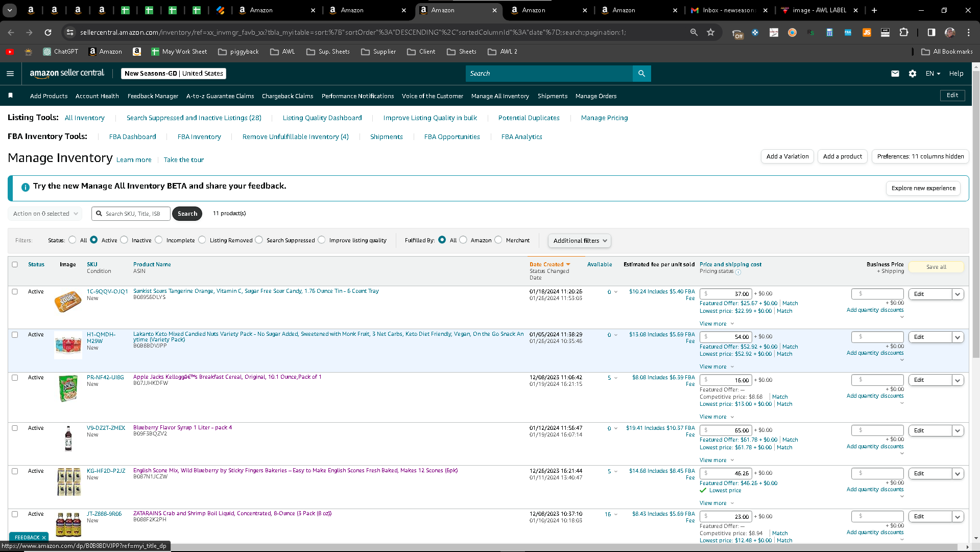The height and width of the screenshot is (552, 980).
Task: Click the Search SKU, Title, ISBN field
Action: pyautogui.click(x=131, y=214)
